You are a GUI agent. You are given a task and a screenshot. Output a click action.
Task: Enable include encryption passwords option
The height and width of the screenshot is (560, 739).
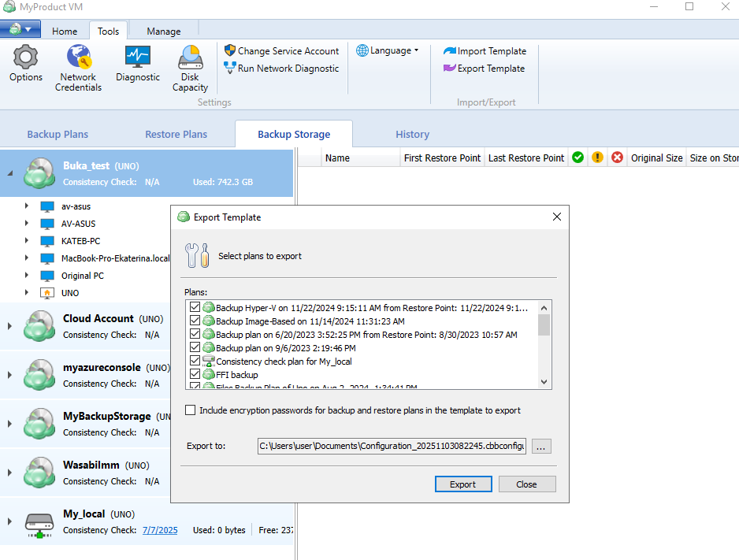(x=191, y=410)
